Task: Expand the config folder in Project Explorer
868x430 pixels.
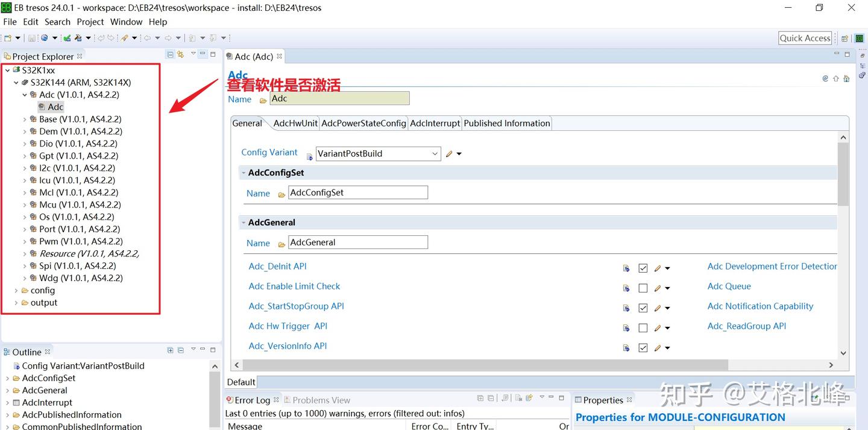Action: coord(16,291)
